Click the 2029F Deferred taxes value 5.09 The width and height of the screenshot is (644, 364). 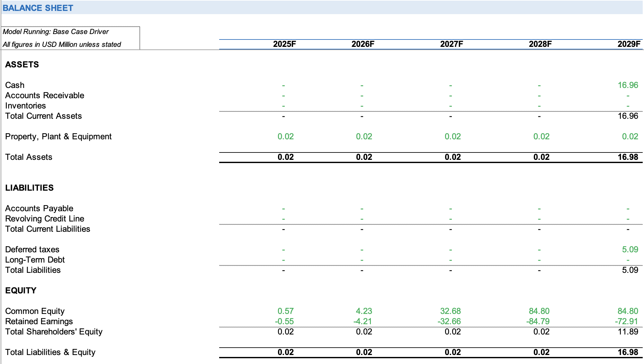point(630,249)
